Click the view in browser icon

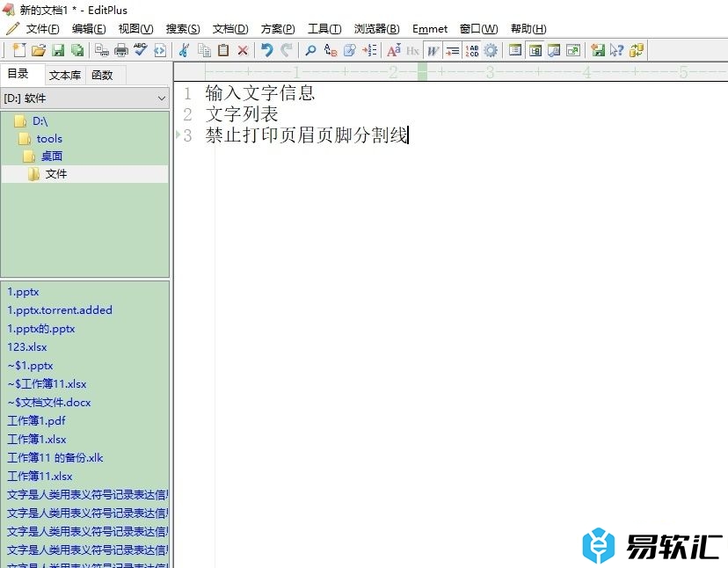coord(160,50)
